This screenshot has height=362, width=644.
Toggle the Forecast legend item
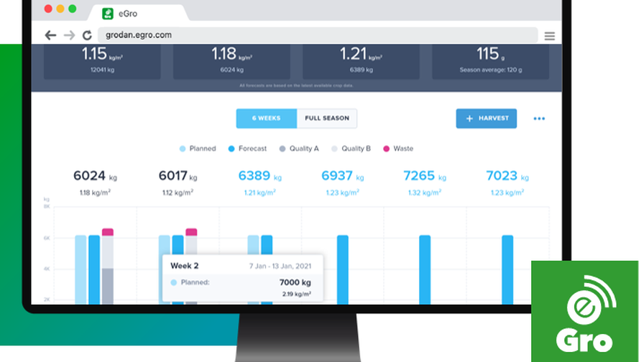[x=247, y=149]
